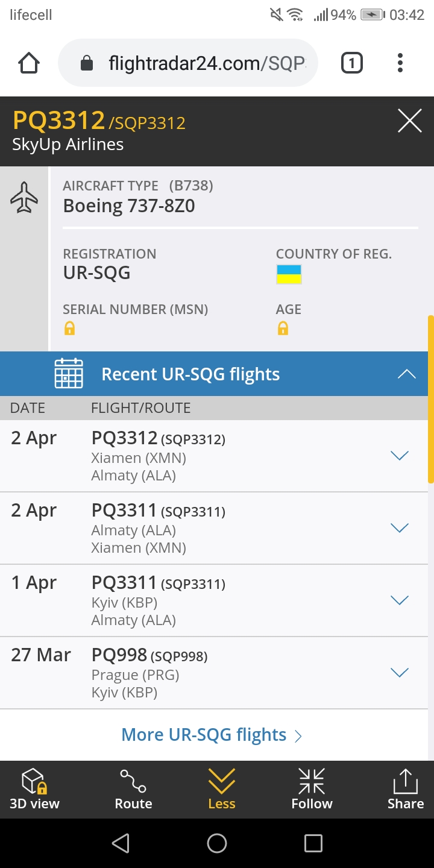The height and width of the screenshot is (868, 434).
Task: Follow this aircraft on map
Action: (312, 790)
